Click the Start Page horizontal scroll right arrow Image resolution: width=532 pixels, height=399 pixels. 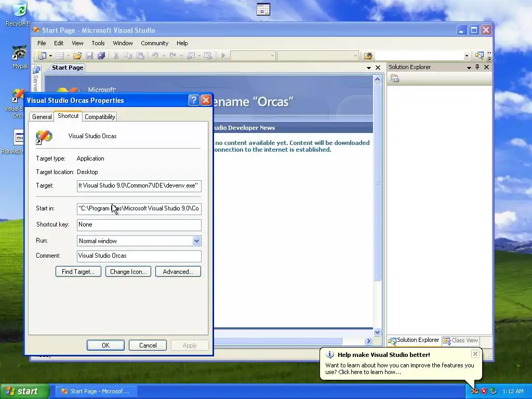click(369, 341)
